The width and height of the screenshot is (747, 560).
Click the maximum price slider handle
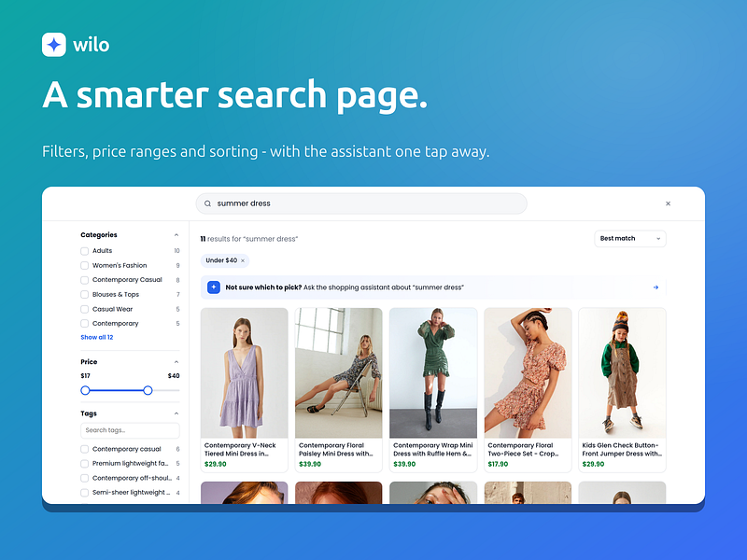point(148,390)
